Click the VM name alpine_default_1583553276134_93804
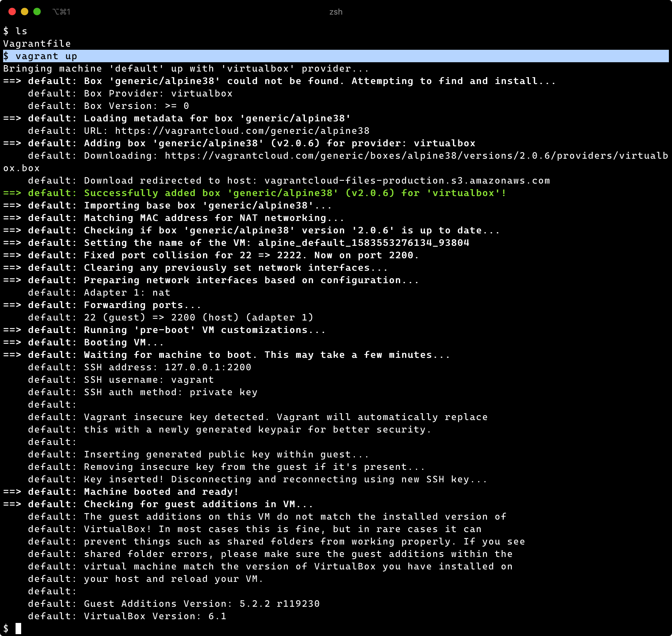672x636 pixels. click(363, 243)
